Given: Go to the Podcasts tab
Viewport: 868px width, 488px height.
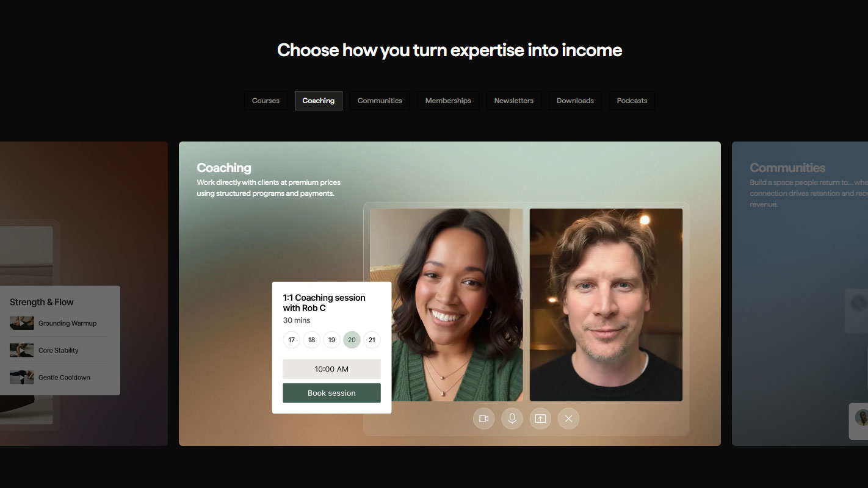Looking at the screenshot, I should 632,101.
